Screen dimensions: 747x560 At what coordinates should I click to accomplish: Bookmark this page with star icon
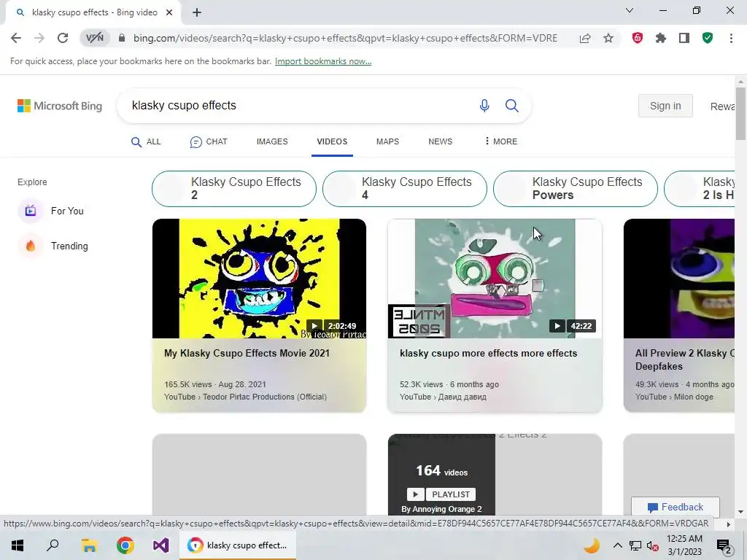(608, 38)
